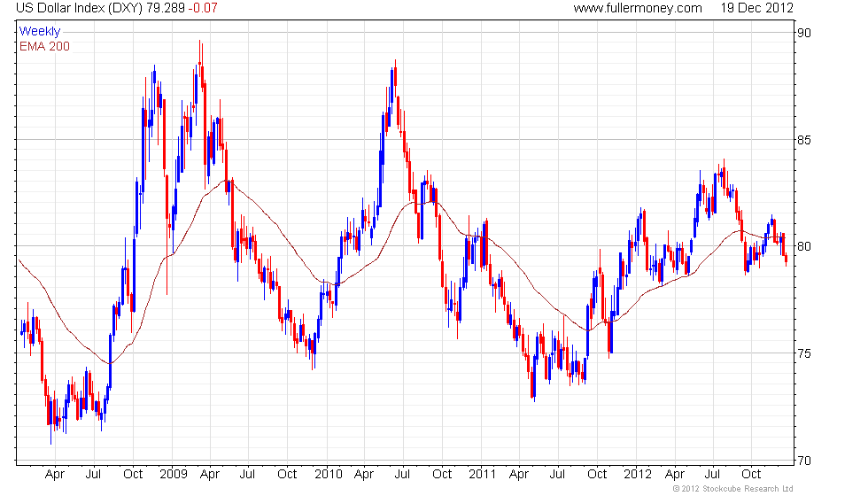868x496 pixels.
Task: Select the 'Weekly' legend label
Action: (x=40, y=32)
